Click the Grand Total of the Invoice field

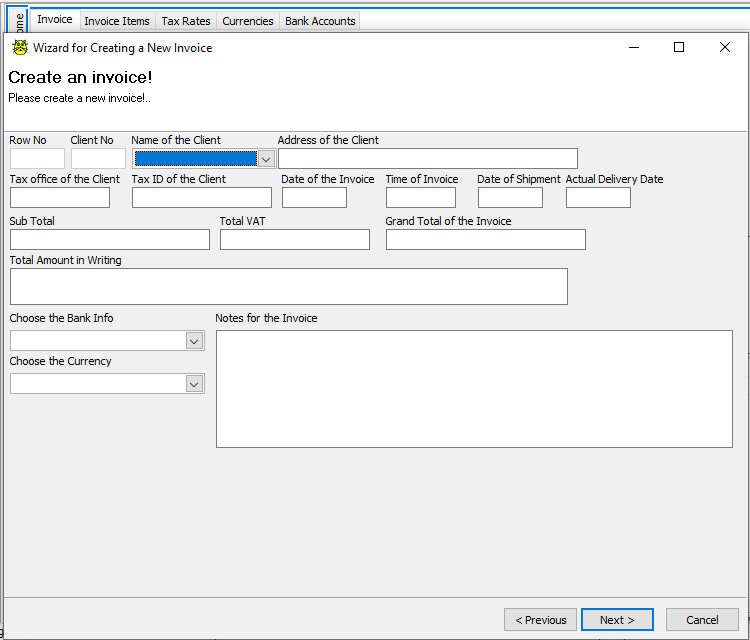485,240
